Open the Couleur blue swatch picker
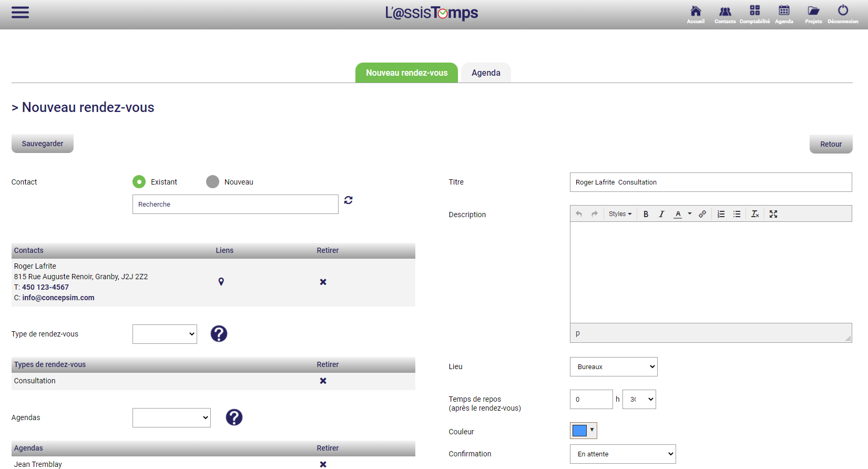The height and width of the screenshot is (469, 868). tap(583, 431)
